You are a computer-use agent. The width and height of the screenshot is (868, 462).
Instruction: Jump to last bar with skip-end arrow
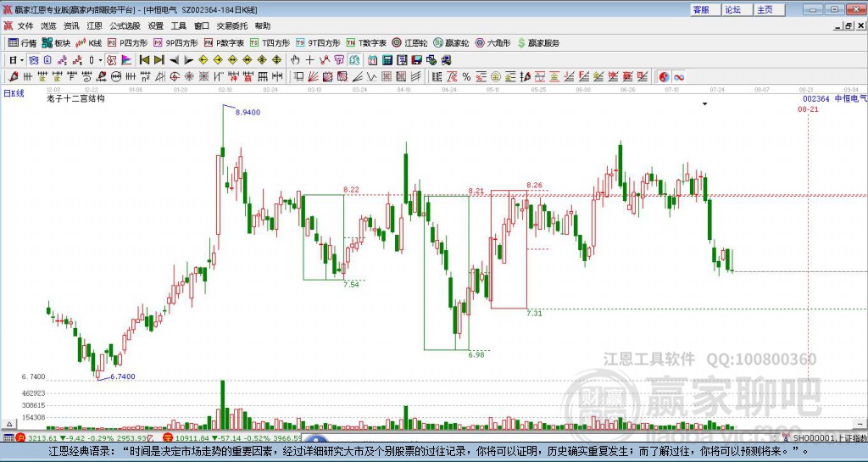[159, 59]
